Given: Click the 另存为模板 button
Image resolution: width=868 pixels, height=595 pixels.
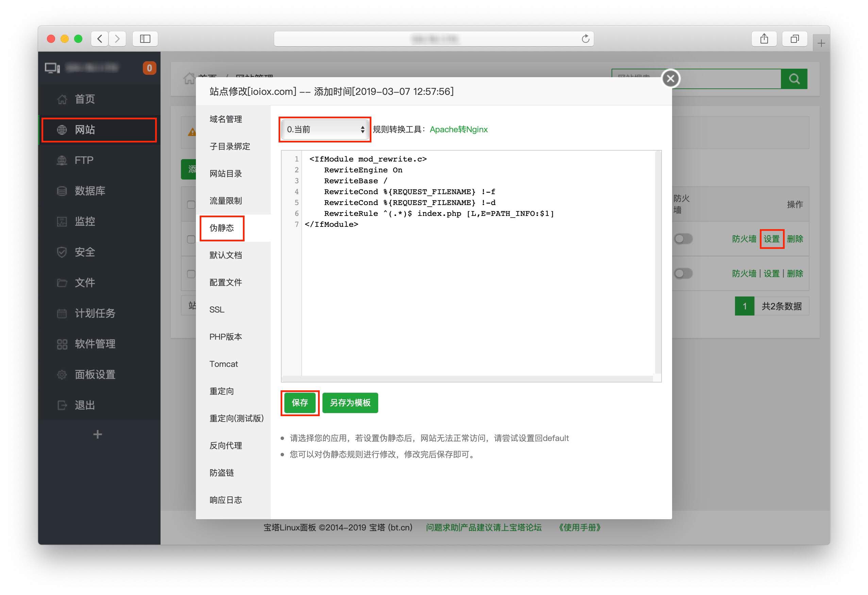Looking at the screenshot, I should (x=350, y=403).
